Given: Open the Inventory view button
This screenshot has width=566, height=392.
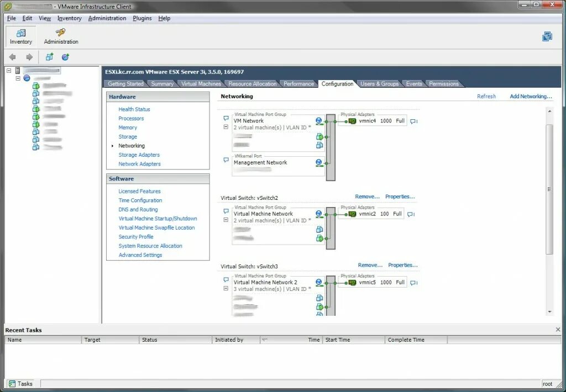Looking at the screenshot, I should coord(20,36).
